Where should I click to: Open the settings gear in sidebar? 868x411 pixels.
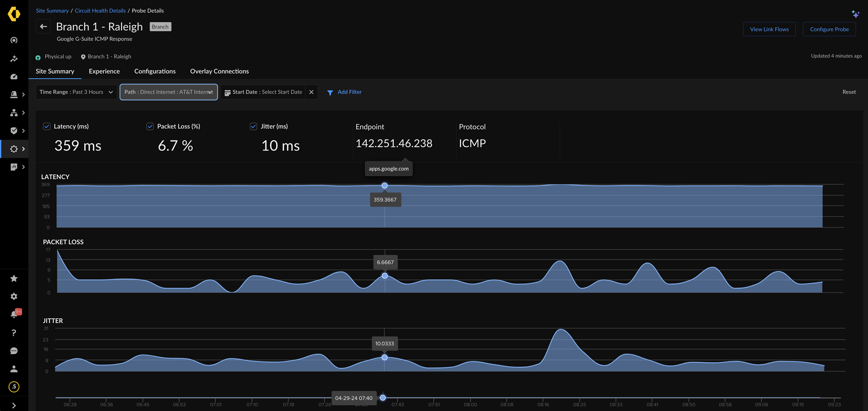pyautogui.click(x=14, y=297)
